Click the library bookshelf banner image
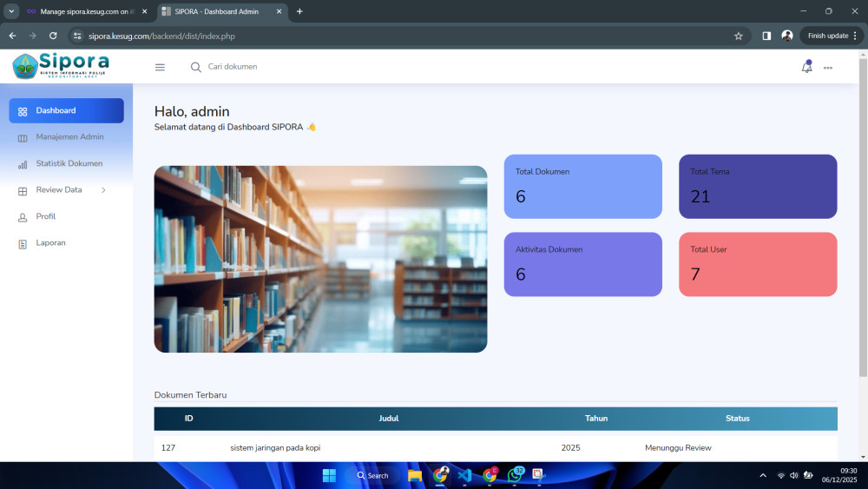The width and height of the screenshot is (868, 489). tap(320, 259)
